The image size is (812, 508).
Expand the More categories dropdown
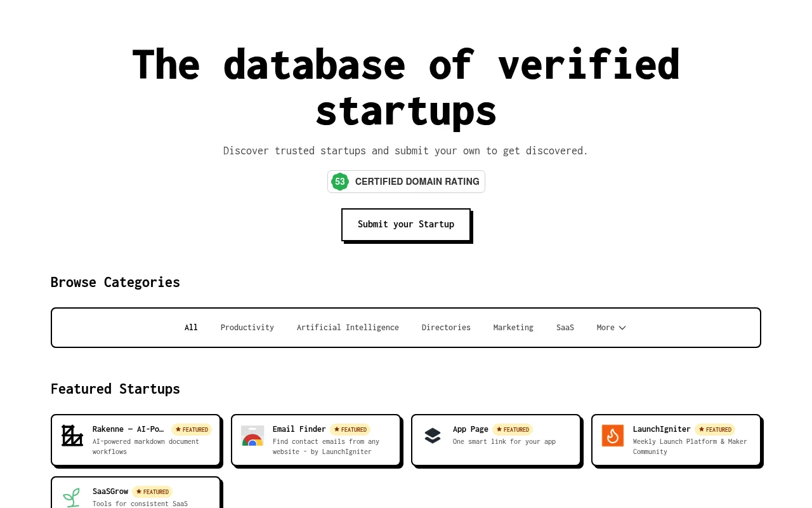coord(611,327)
